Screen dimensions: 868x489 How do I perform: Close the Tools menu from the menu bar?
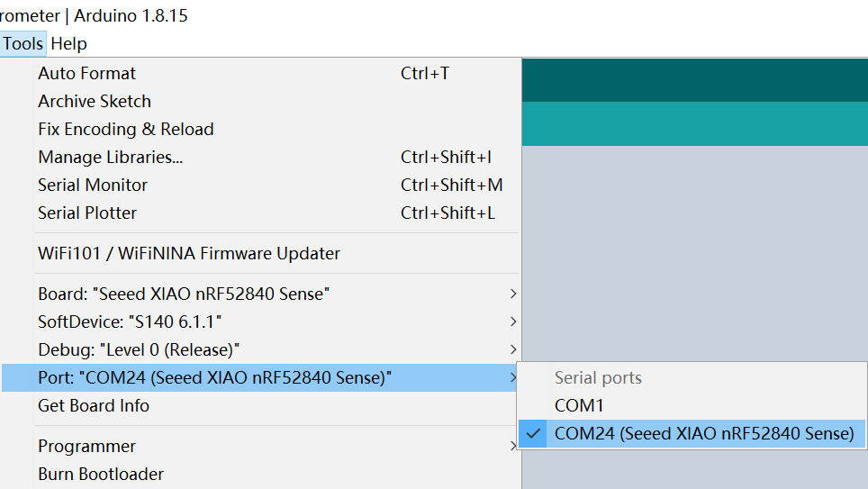click(23, 44)
